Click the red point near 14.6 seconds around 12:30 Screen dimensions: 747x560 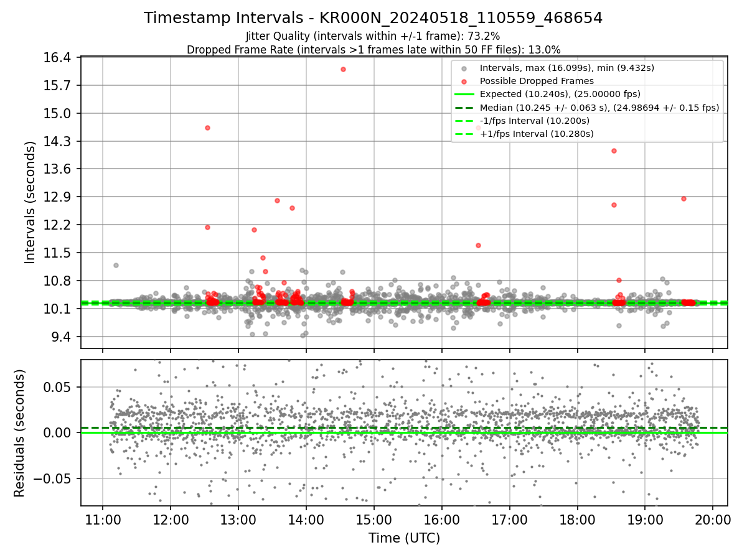(207, 128)
